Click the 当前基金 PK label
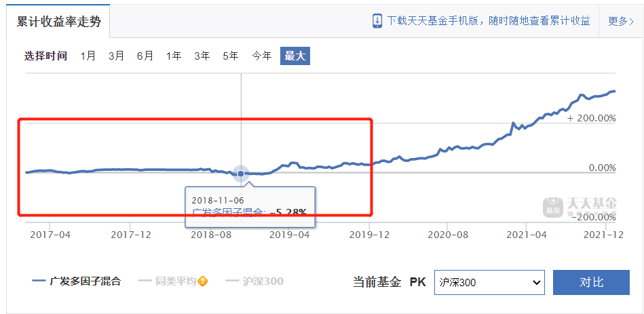644x314 pixels. (390, 282)
